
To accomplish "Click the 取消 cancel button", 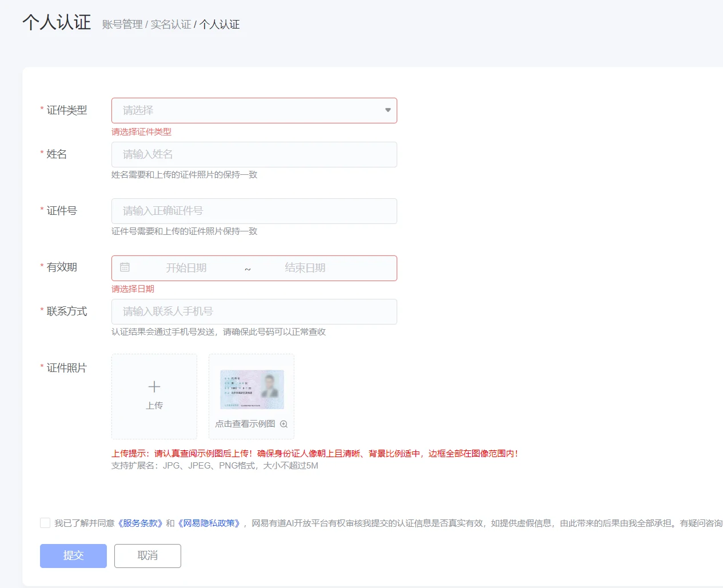I will [x=147, y=555].
